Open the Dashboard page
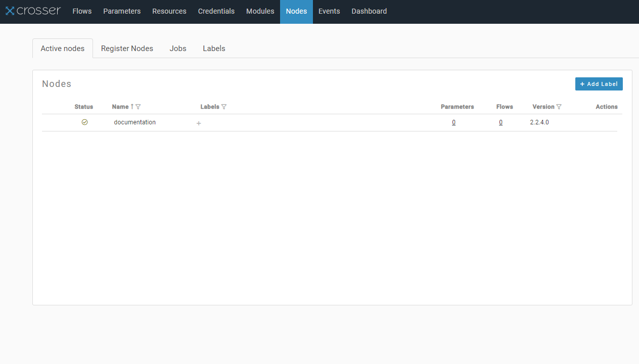The image size is (639, 364). click(369, 11)
